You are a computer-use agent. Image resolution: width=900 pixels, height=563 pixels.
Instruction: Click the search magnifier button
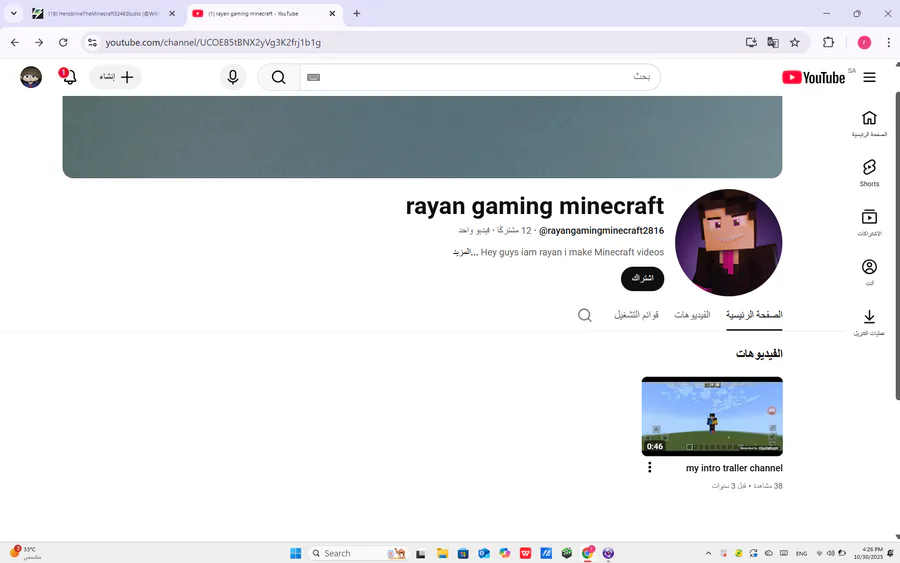[278, 77]
